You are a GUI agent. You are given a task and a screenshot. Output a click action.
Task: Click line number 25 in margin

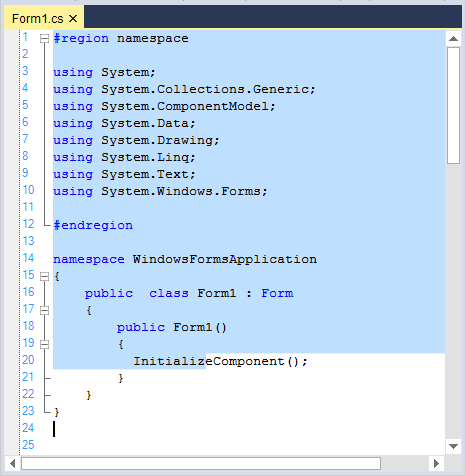click(x=28, y=445)
